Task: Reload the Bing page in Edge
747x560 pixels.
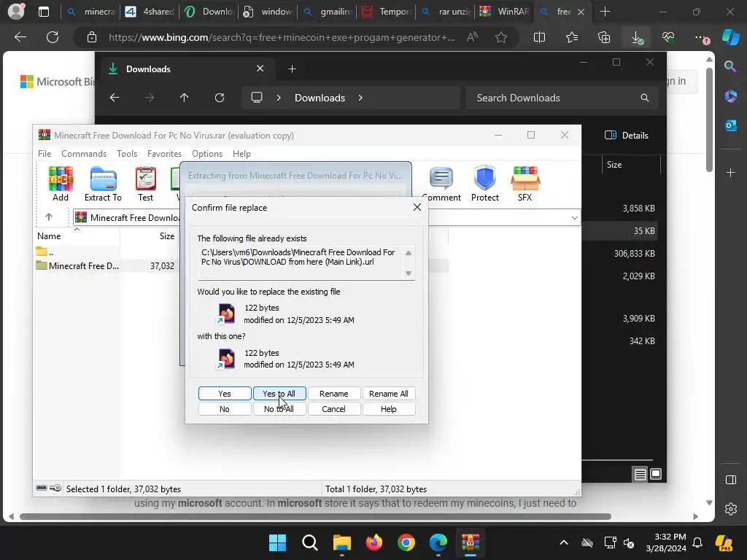Action: tap(53, 37)
